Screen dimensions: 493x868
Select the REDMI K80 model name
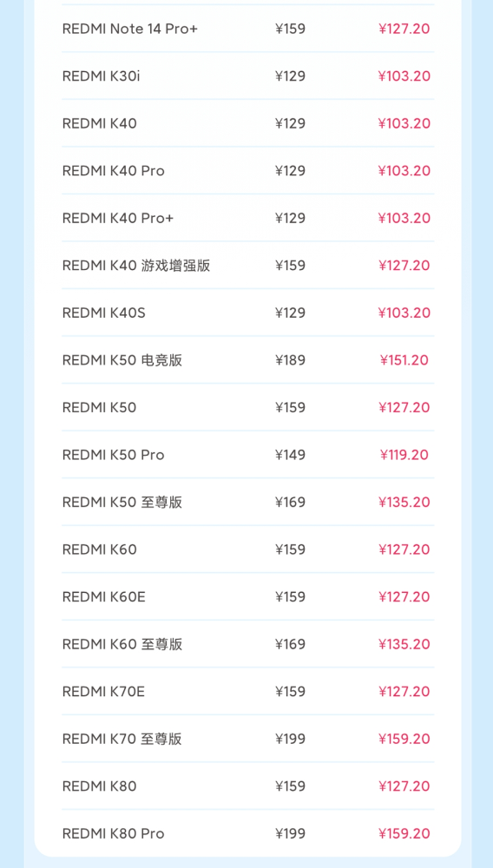pyautogui.click(x=100, y=786)
